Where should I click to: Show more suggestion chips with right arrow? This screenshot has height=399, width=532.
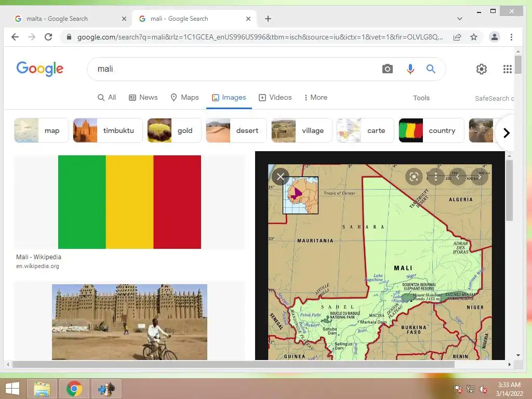(x=506, y=133)
